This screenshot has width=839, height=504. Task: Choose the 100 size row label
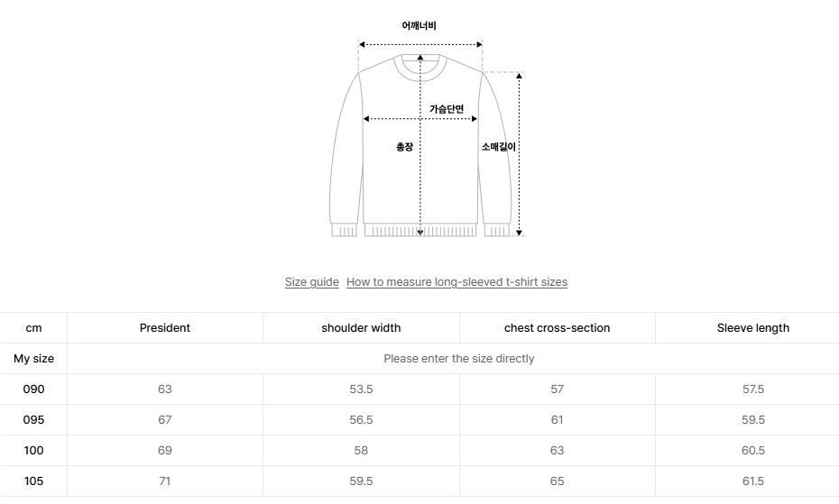click(33, 451)
